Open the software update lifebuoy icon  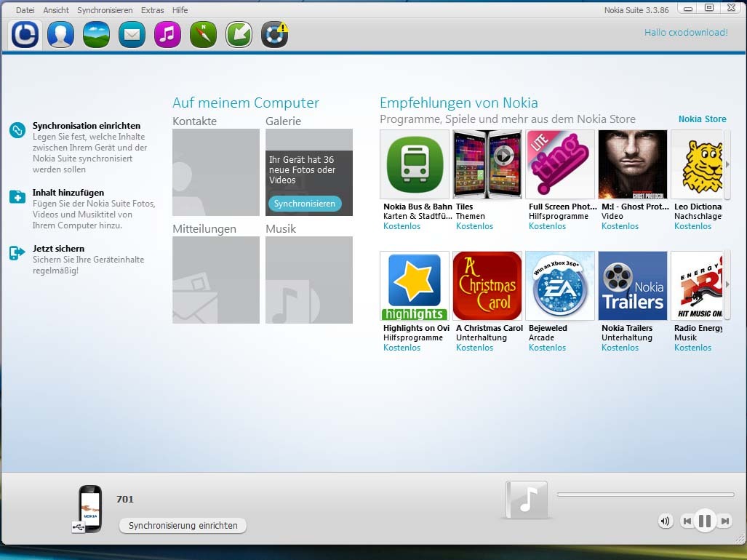[x=275, y=35]
